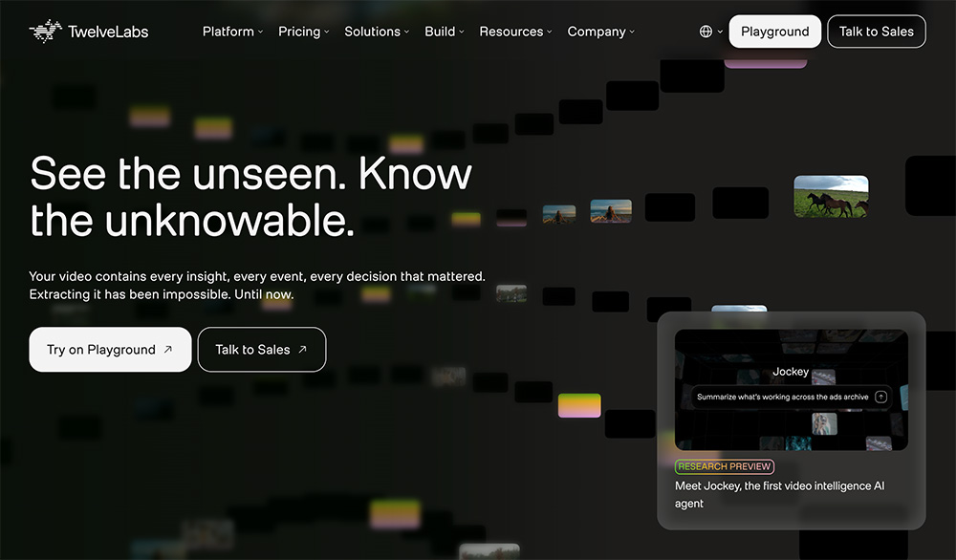
Task: Click the RESEARCH PREVIEW badge
Action: coord(725,466)
